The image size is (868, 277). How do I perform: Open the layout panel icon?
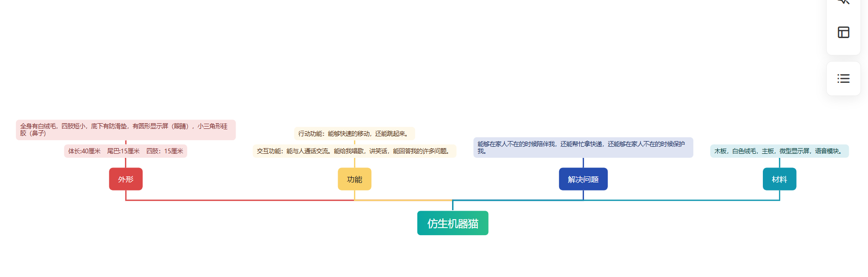843,32
